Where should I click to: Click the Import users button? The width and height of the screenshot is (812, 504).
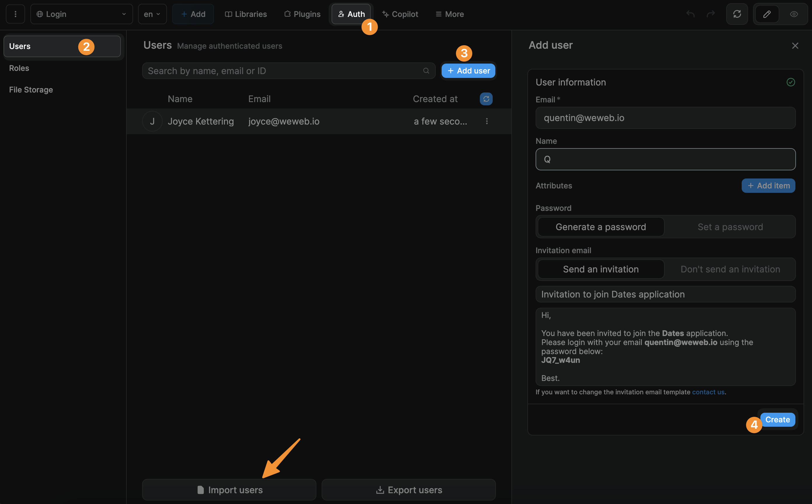tap(229, 490)
